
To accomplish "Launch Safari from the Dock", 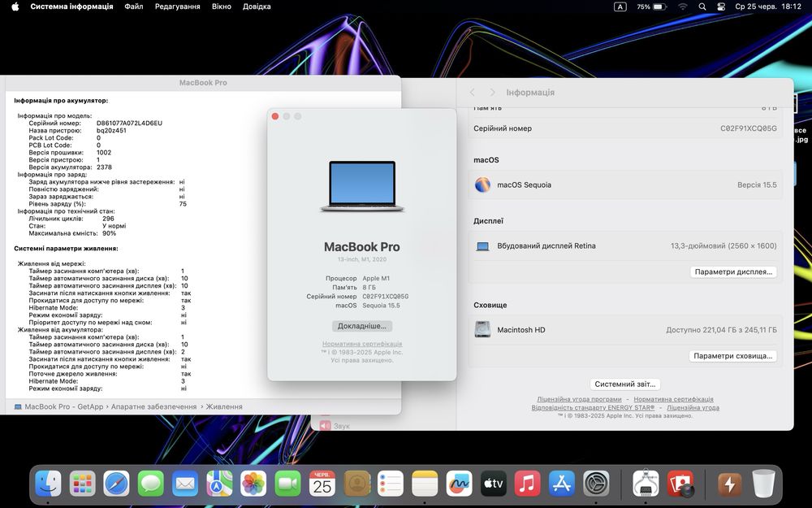I will tap(116, 484).
